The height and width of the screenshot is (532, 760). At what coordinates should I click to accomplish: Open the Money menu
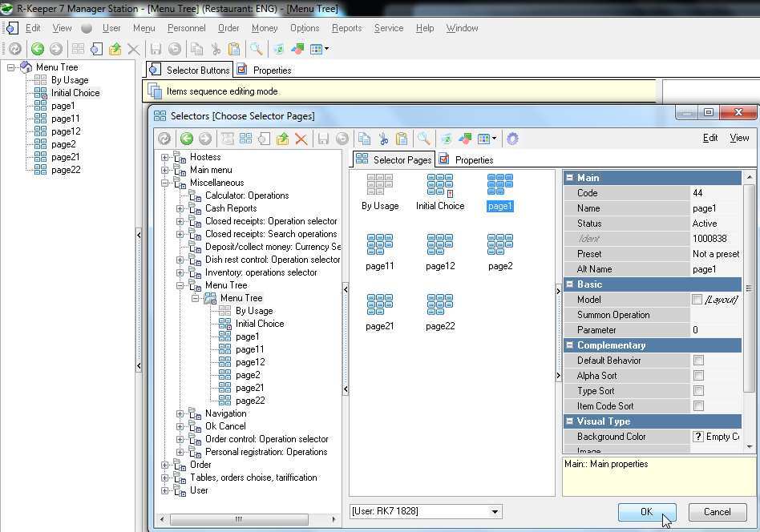click(265, 28)
